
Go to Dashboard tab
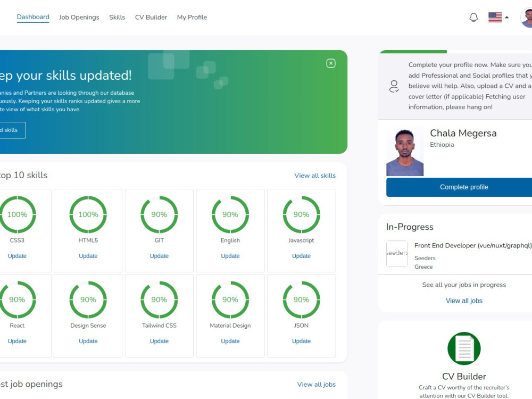click(33, 17)
